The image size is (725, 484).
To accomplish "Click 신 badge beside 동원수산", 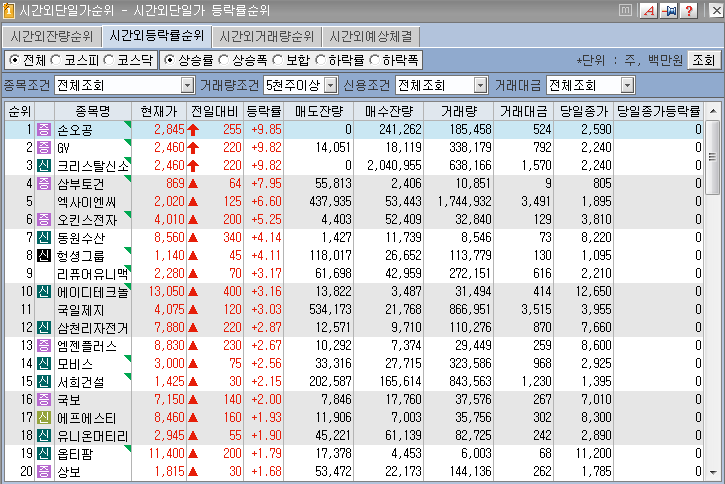I will [44, 238].
